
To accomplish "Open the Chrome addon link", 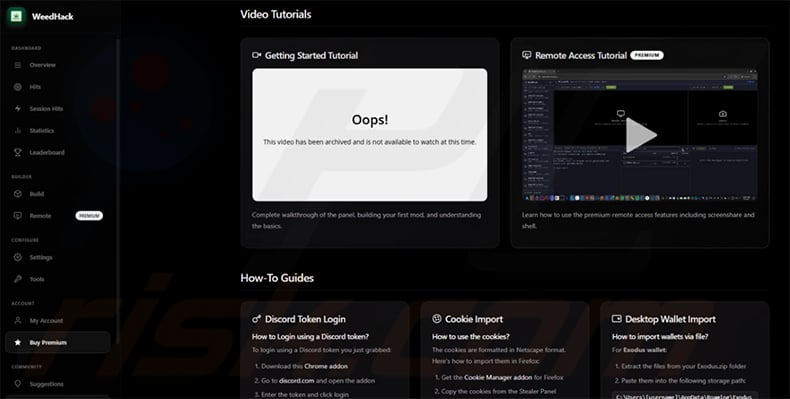I will (x=326, y=366).
